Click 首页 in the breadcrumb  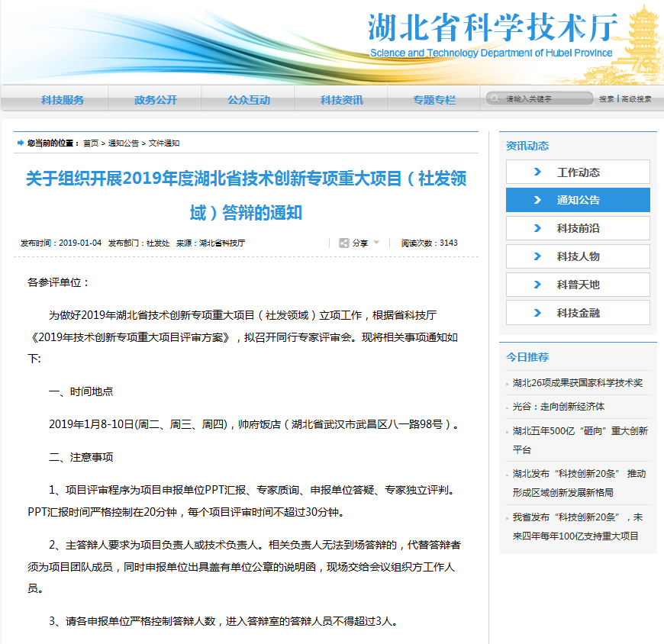coord(91,143)
